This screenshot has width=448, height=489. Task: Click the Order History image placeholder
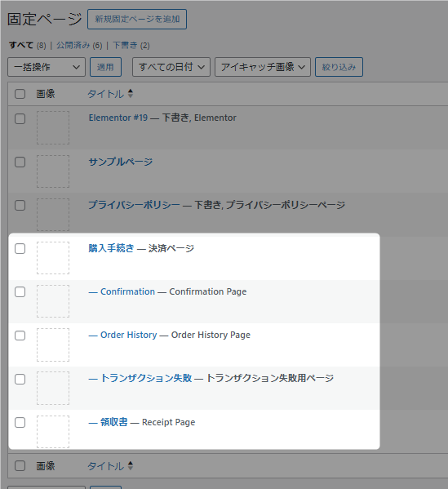[x=53, y=345]
